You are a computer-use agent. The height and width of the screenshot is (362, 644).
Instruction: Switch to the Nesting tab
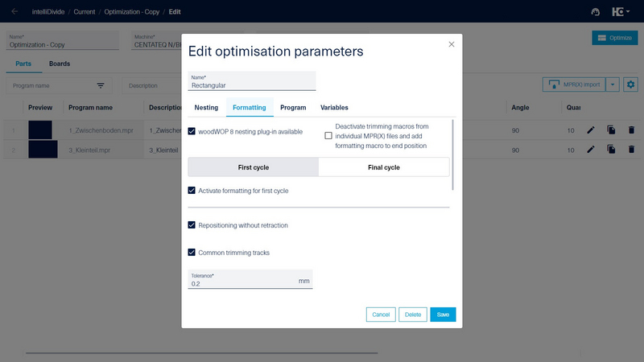(206, 107)
